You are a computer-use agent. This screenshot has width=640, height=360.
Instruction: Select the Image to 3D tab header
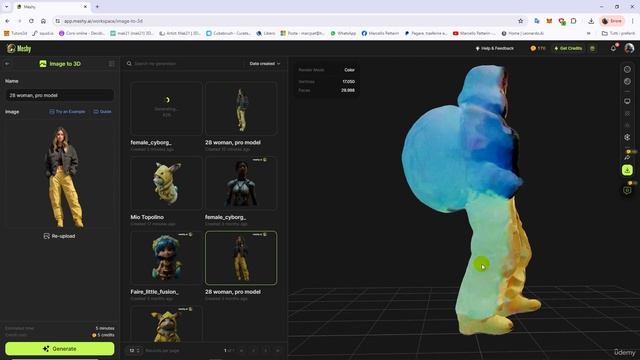(x=60, y=64)
